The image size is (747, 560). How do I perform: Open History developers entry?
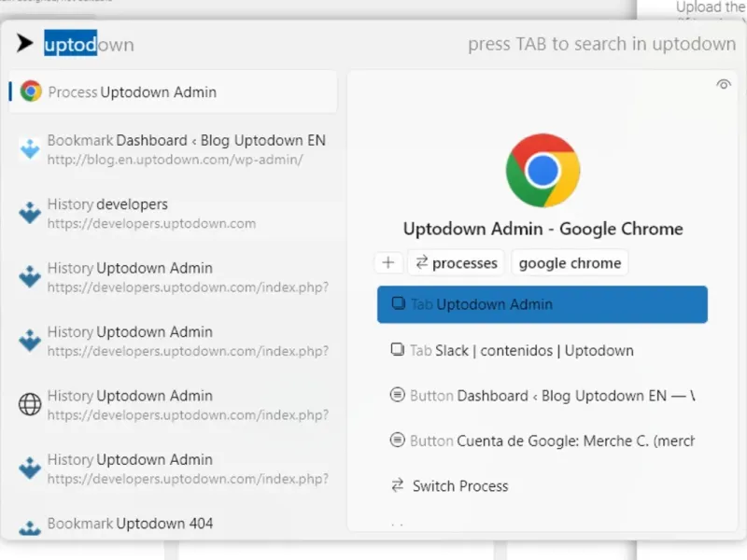(173, 214)
